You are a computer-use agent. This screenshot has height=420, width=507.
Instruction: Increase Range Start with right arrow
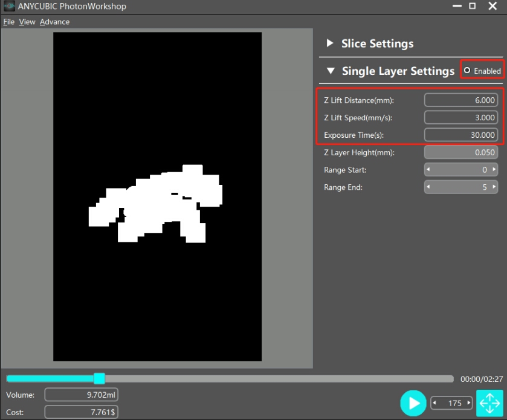[494, 170]
